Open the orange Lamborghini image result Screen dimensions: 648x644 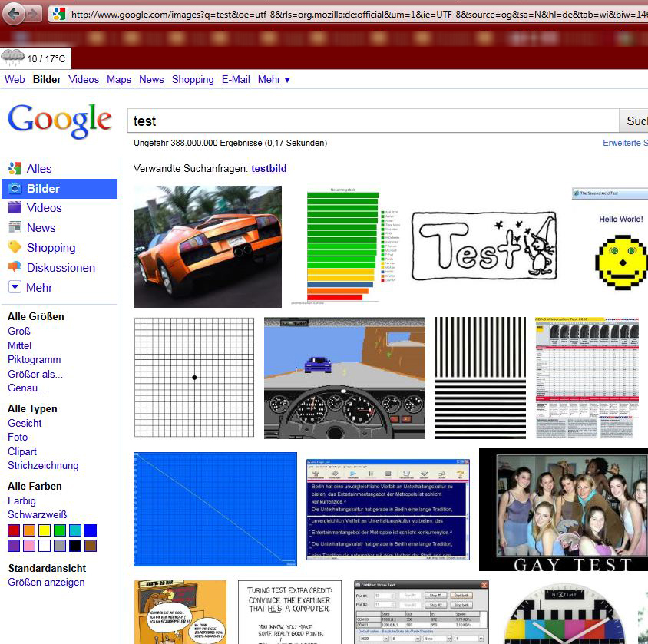click(x=207, y=246)
